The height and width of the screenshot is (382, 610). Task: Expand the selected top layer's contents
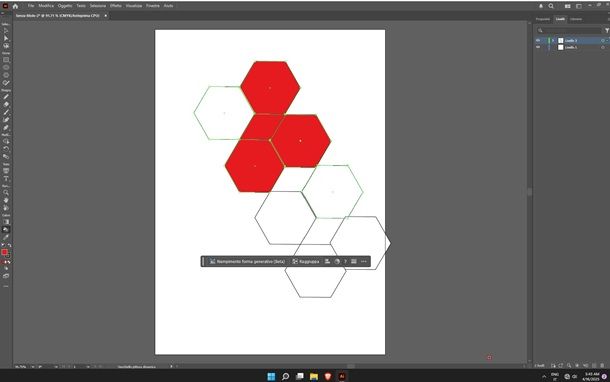(x=553, y=40)
